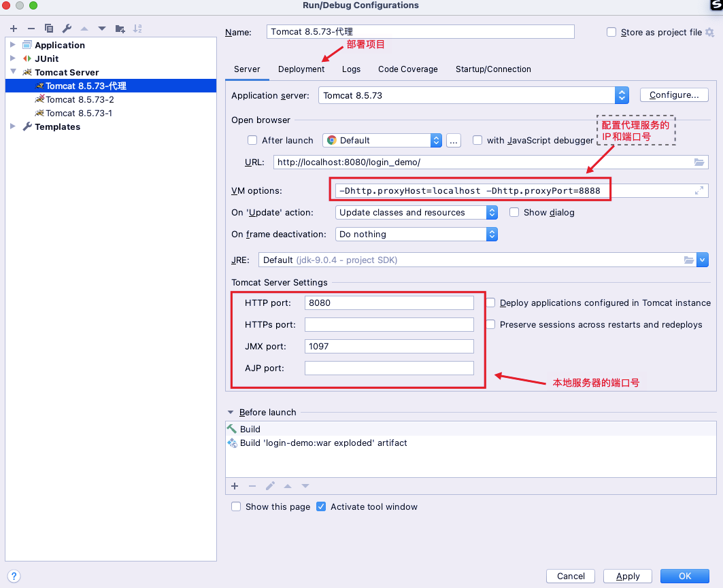Click the browser ellipsis button
723x588 pixels.
coord(453,141)
